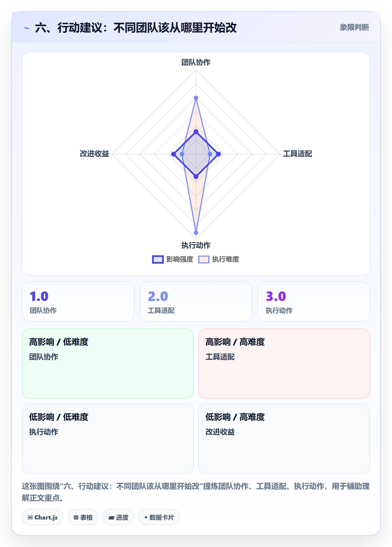
Task: Select the 高影响 / 低难度 quadrant card
Action: 108,364
